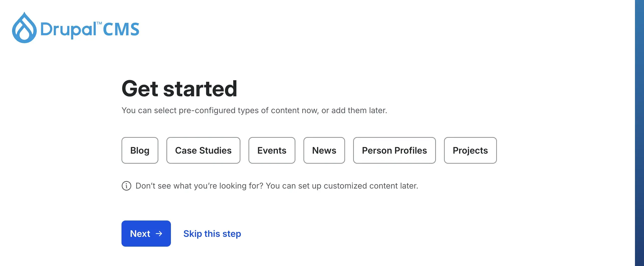Enable the Events content type
The image size is (644, 266).
[x=272, y=150]
